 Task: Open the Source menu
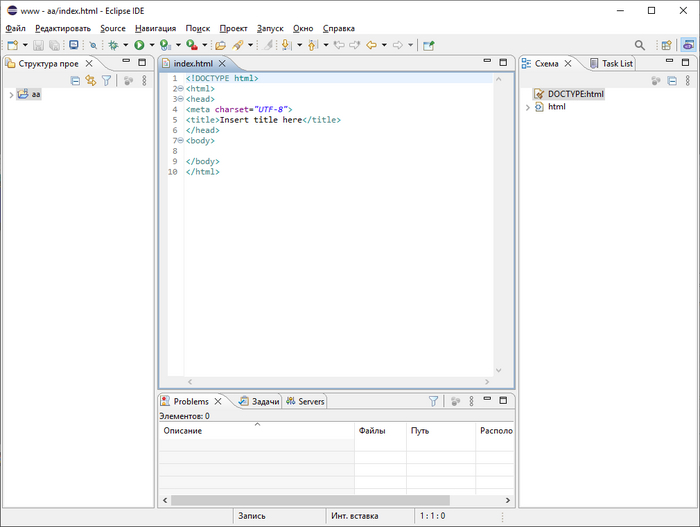[113, 28]
